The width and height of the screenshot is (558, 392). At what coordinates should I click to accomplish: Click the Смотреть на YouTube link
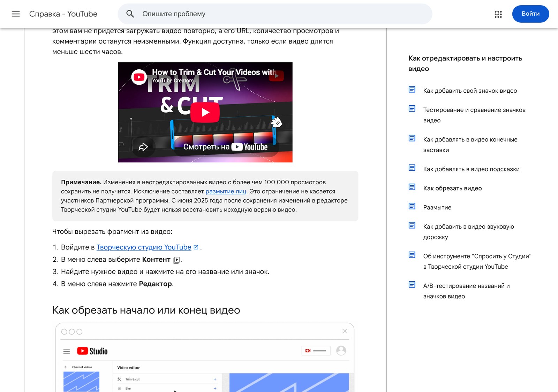(226, 147)
